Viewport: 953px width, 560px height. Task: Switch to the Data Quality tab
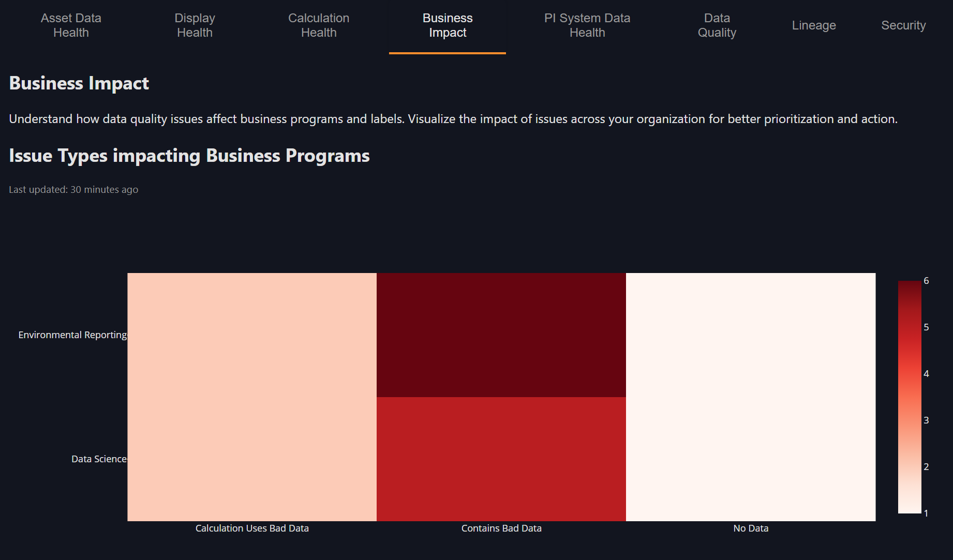[717, 25]
